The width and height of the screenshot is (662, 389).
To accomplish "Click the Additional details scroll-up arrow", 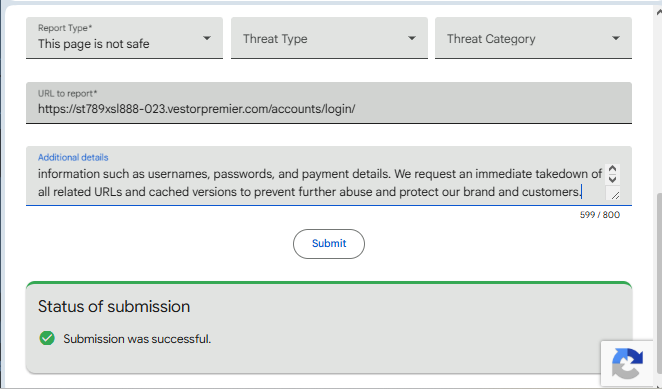I will coord(612,169).
